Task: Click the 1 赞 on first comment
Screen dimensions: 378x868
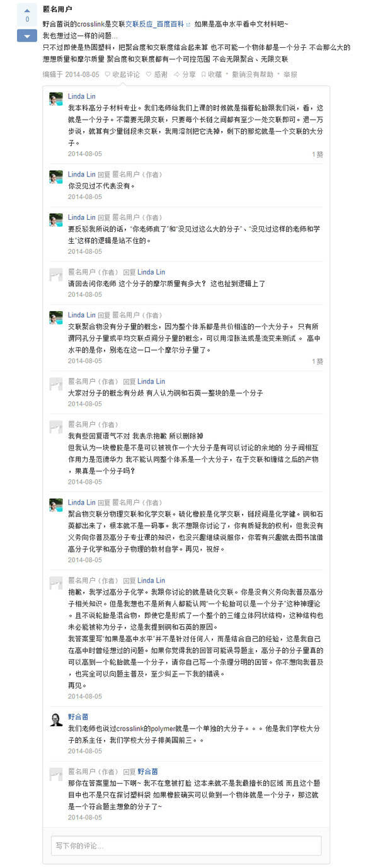Action: pyautogui.click(x=317, y=154)
